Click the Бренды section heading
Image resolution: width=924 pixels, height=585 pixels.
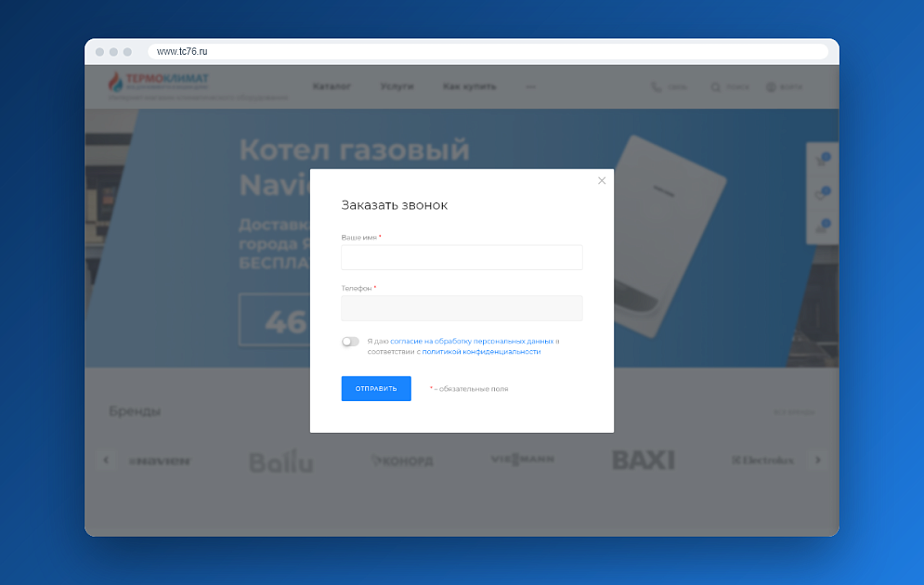point(135,411)
